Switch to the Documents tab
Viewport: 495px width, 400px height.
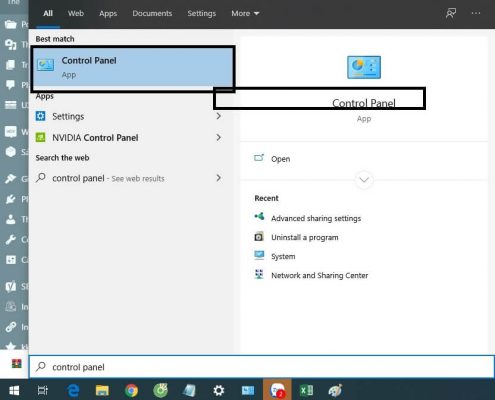(152, 13)
